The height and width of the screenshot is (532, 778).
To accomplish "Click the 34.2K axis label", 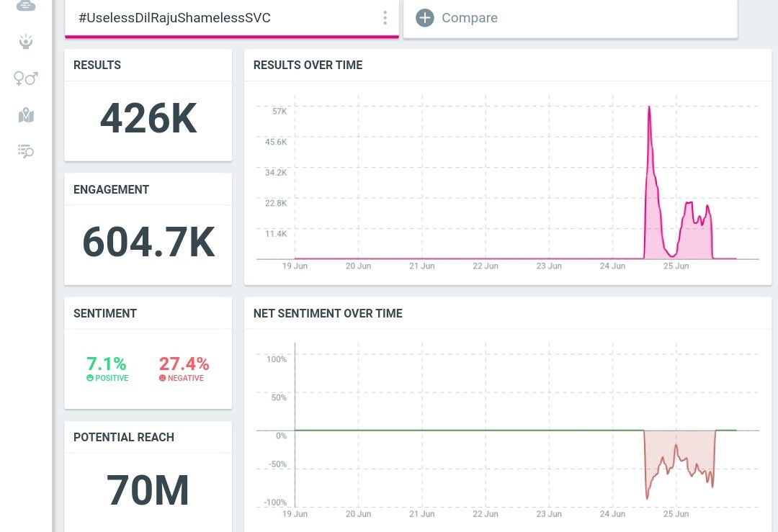I will tap(276, 173).
